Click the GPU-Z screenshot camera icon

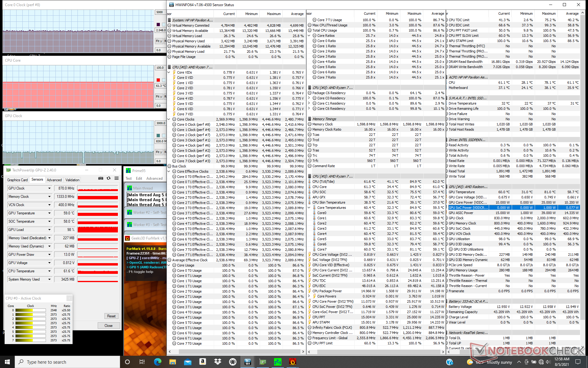click(x=100, y=178)
